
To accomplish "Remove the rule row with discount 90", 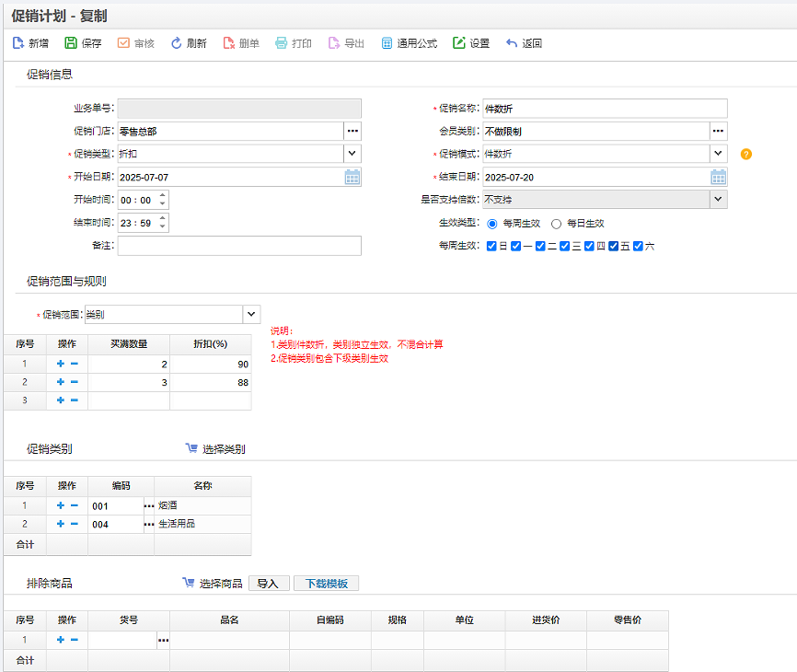I will tap(75, 364).
